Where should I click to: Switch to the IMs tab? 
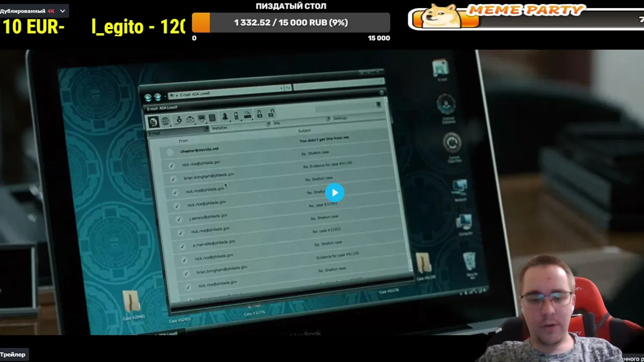[x=276, y=124]
